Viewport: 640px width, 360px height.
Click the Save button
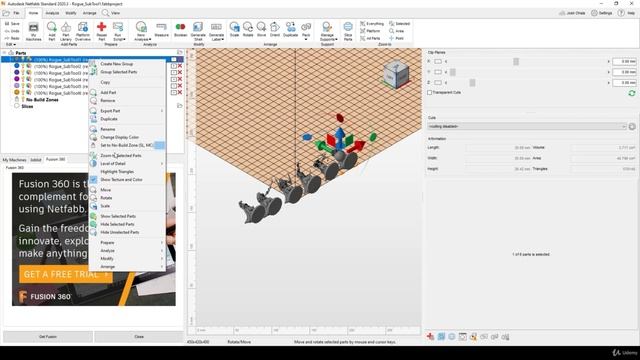tap(12, 24)
